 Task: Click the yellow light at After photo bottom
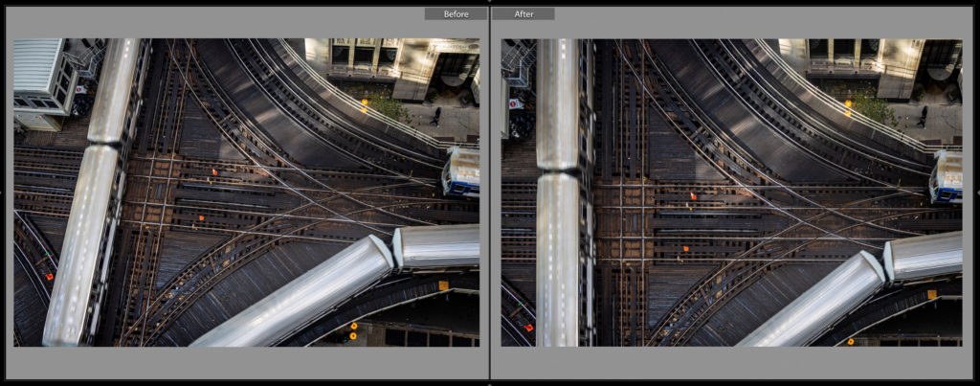pyautogui.click(x=850, y=340)
